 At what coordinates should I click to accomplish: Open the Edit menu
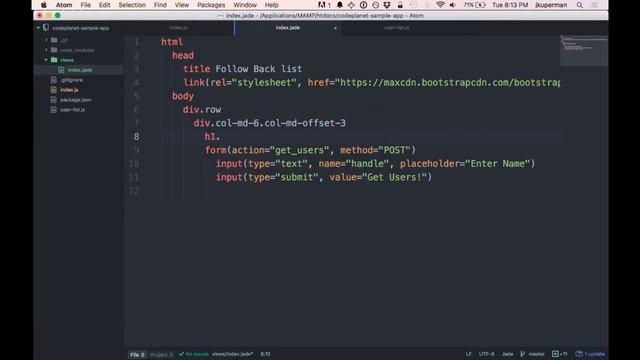point(104,5)
